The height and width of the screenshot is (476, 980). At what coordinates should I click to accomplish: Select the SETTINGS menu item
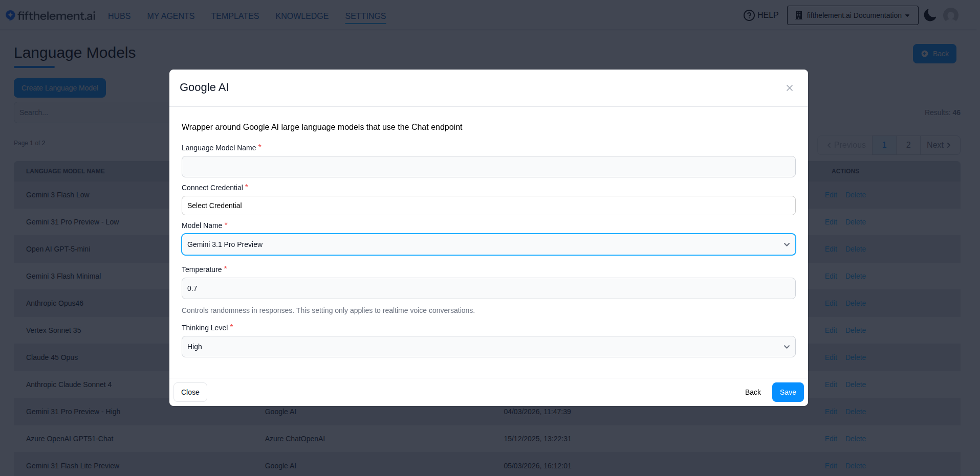(x=365, y=16)
